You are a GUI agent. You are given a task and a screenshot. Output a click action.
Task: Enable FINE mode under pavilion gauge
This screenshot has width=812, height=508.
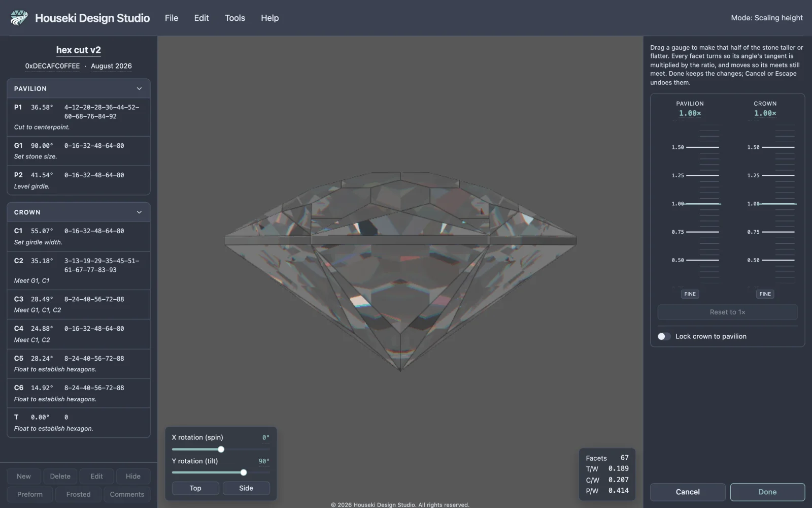690,294
